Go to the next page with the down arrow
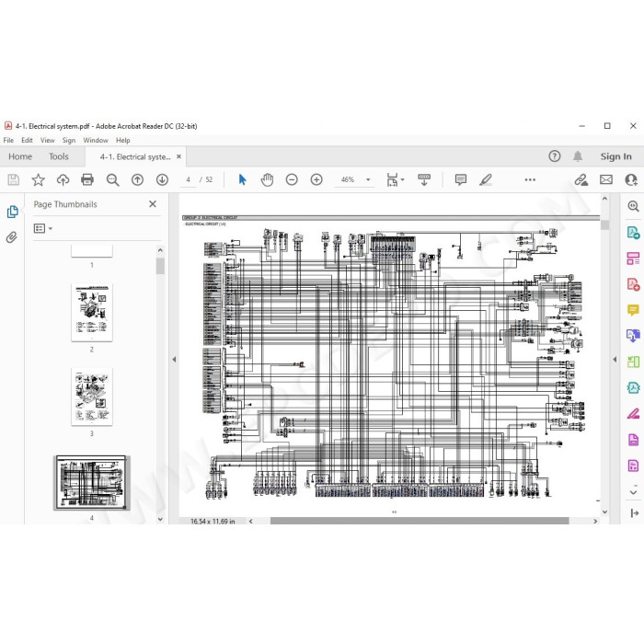 point(162,180)
